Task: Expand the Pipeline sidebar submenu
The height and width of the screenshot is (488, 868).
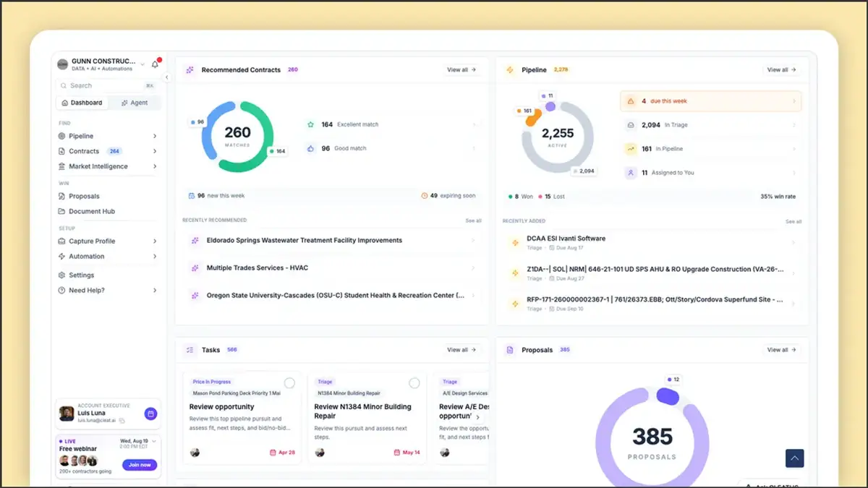Action: tap(155, 136)
